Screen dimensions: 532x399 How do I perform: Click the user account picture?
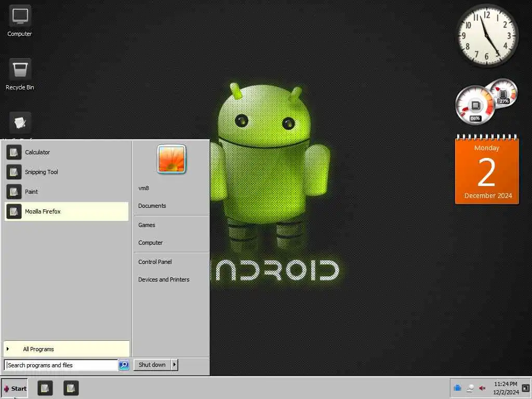(x=171, y=159)
